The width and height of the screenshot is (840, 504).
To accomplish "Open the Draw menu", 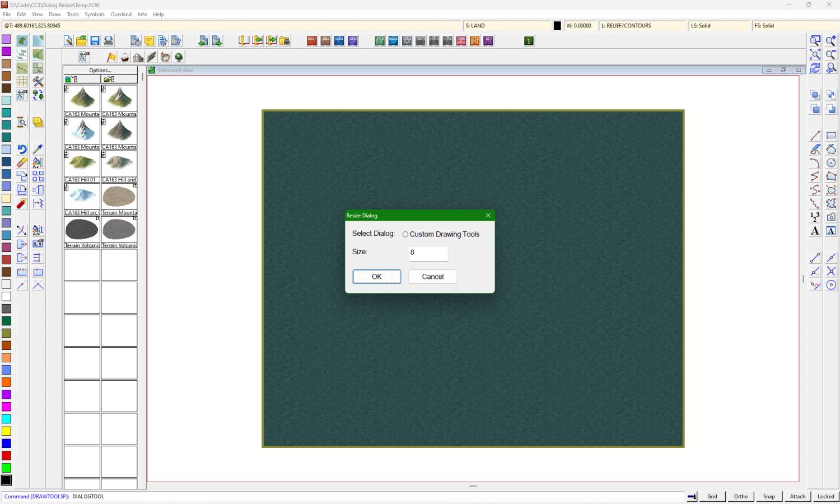I will (x=55, y=15).
